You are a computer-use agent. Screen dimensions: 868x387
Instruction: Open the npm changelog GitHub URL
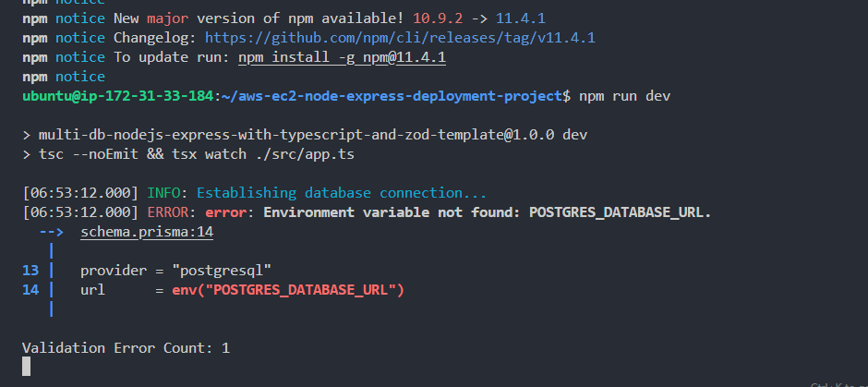pyautogui.click(x=399, y=38)
